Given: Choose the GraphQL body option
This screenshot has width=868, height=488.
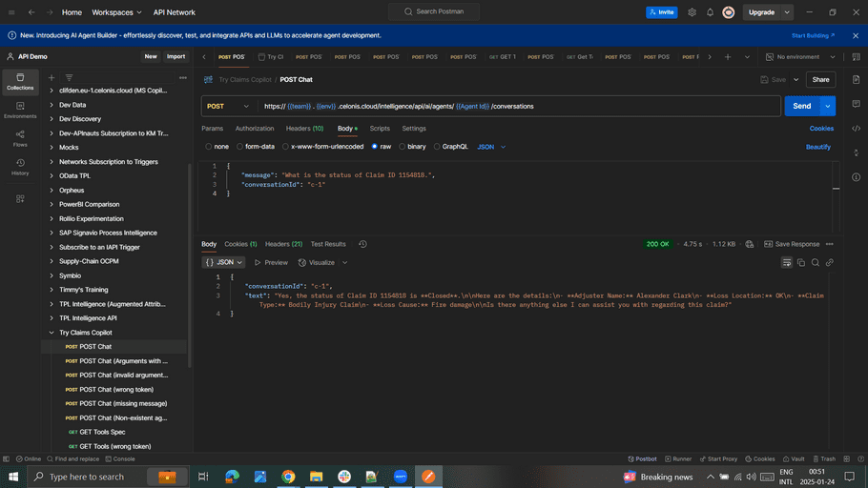Looking at the screenshot, I should (x=450, y=147).
